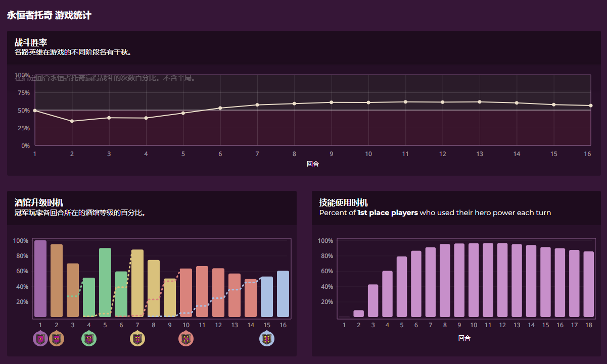Click the turn 4 bar in hero power chart
This screenshot has height=364, width=607.
[387, 294]
